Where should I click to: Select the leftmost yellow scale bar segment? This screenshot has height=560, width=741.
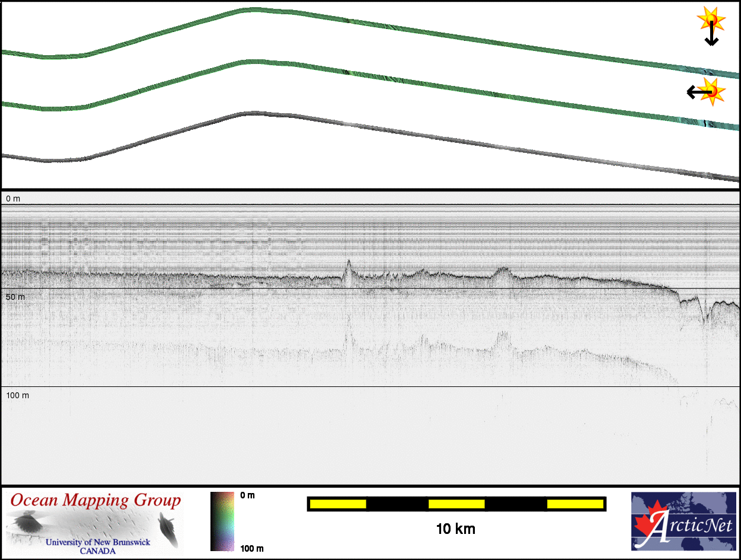click(338, 504)
